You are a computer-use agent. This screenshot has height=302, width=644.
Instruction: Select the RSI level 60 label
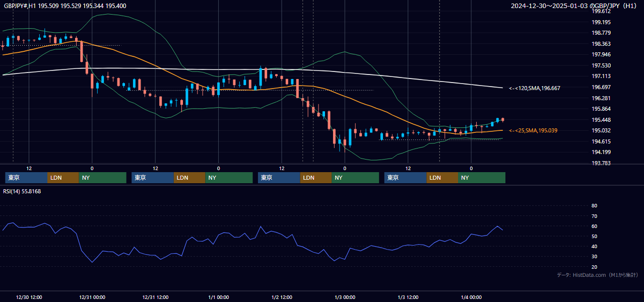594,226
